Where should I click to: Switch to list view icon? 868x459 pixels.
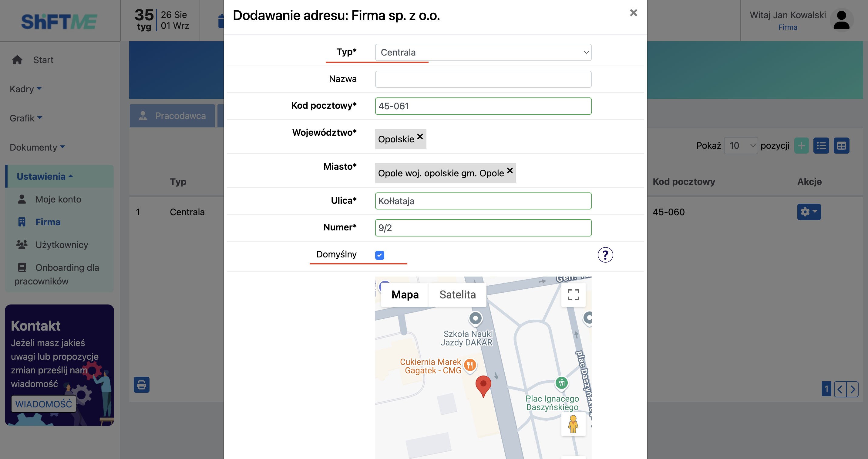coord(821,146)
